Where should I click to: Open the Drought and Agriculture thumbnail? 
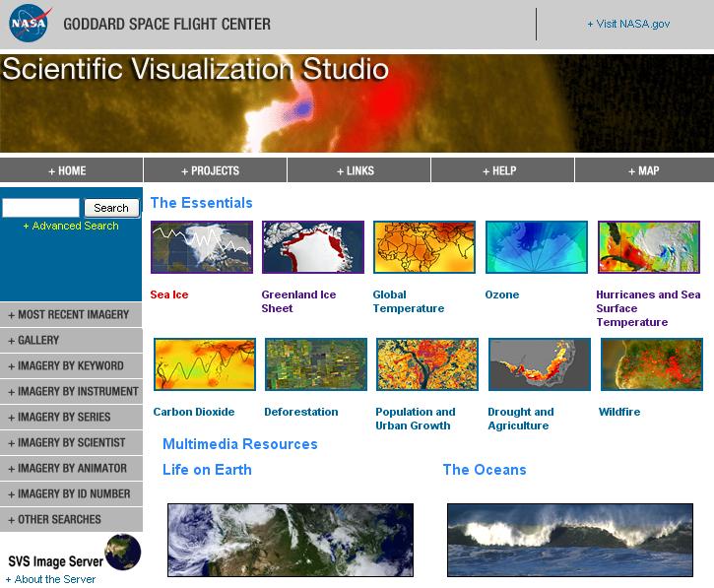[540, 363]
